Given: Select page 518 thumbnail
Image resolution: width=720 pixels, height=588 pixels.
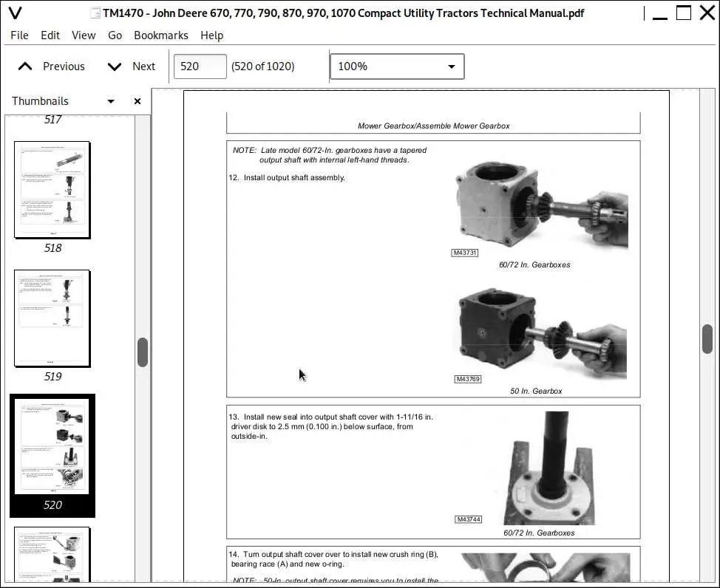Looking at the screenshot, I should point(52,190).
